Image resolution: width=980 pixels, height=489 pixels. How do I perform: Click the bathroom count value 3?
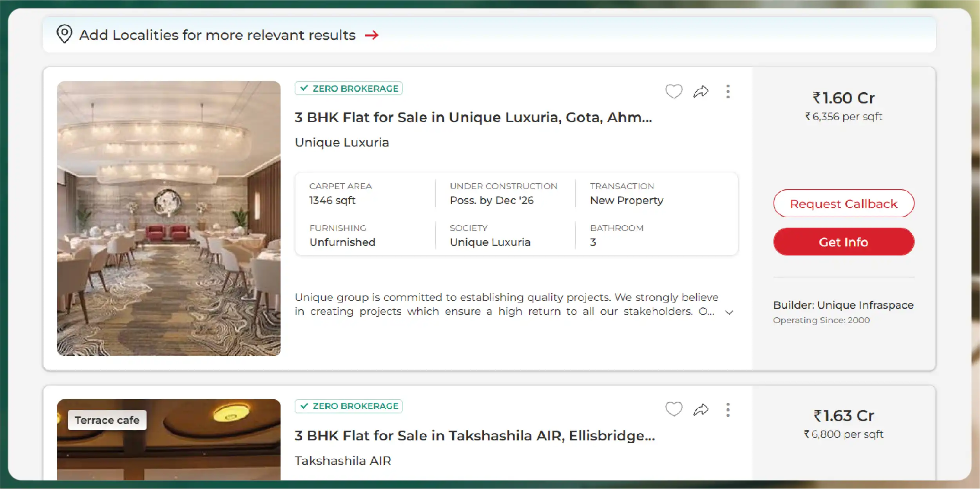tap(593, 242)
